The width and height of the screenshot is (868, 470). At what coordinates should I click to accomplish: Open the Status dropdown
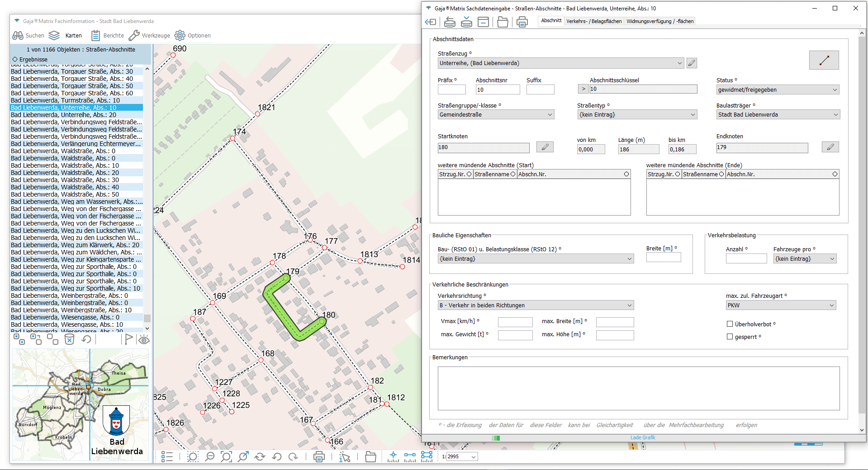(x=835, y=90)
